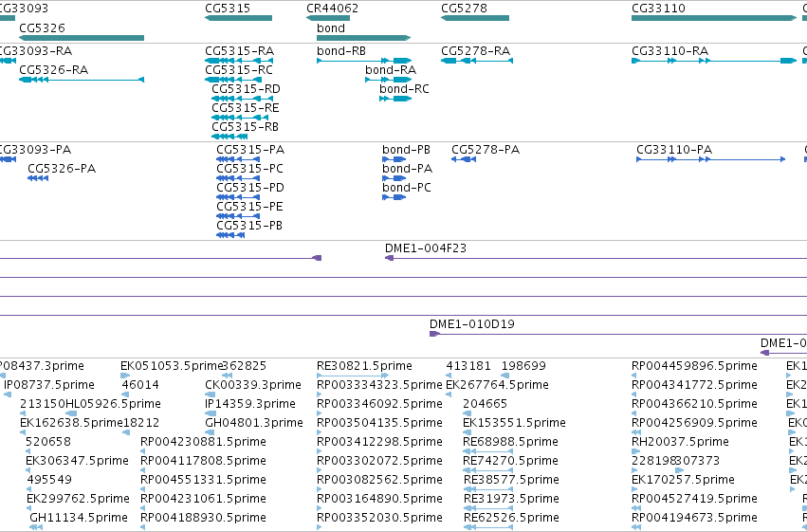Click the CG5326 gene label

(x=43, y=28)
